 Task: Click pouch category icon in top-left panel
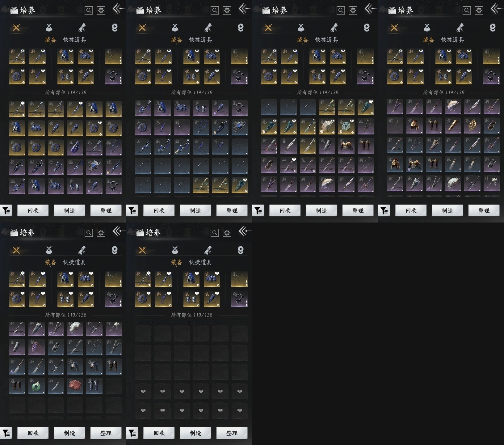pyautogui.click(x=49, y=28)
